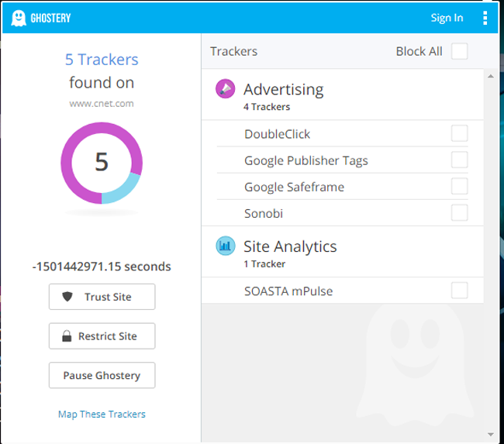Block the Google Publisher Tags tracker

point(460,160)
